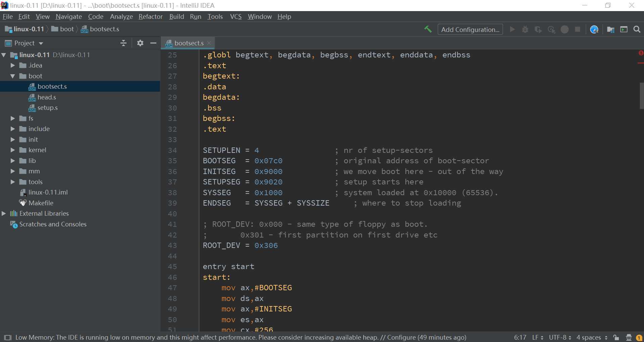The width and height of the screenshot is (644, 342).
Task: Click the 6:17 cursor position indicator
Action: tap(520, 337)
